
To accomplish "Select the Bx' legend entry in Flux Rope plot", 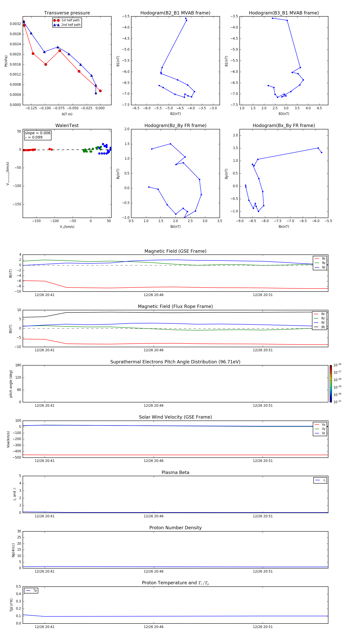I will point(320,314).
